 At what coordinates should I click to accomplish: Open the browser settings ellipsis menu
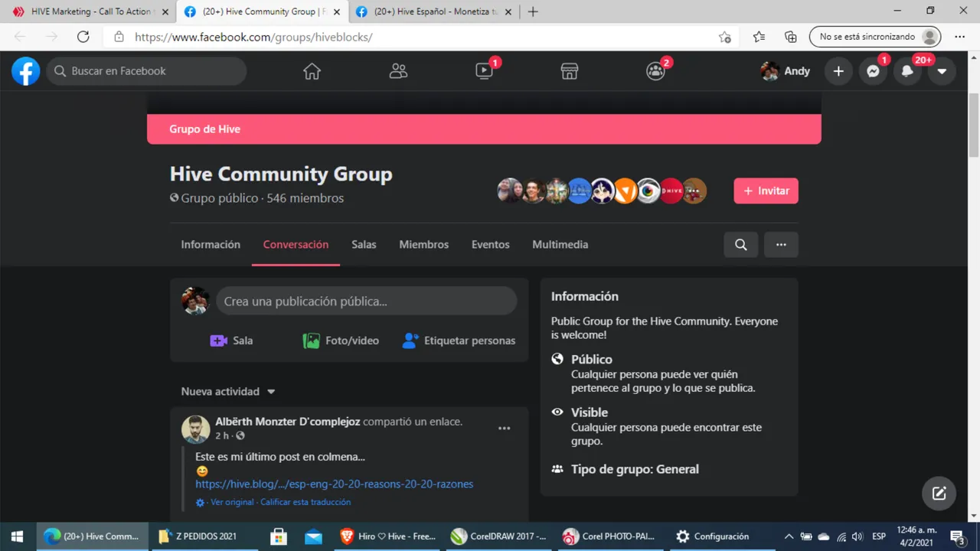click(x=960, y=37)
